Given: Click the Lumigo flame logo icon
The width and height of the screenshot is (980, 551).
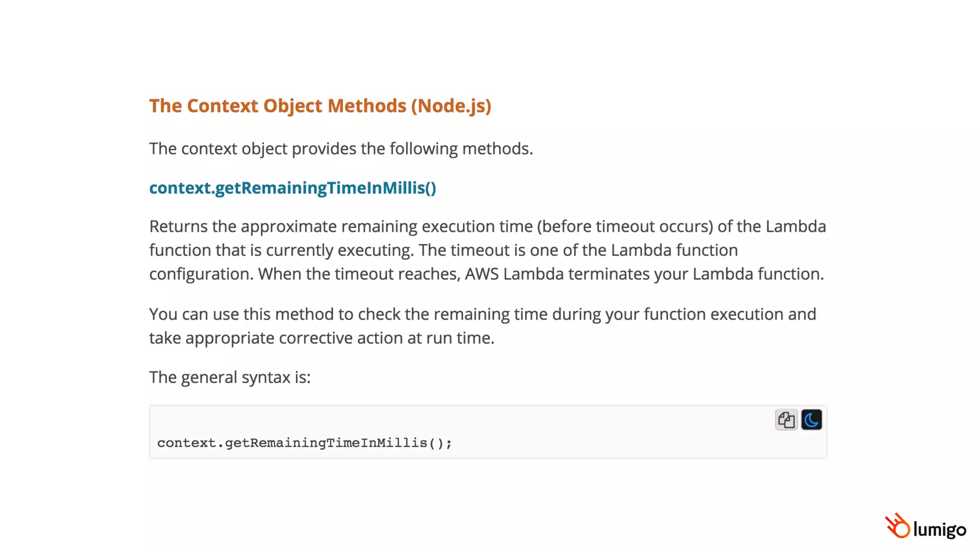Looking at the screenshot, I should (897, 526).
